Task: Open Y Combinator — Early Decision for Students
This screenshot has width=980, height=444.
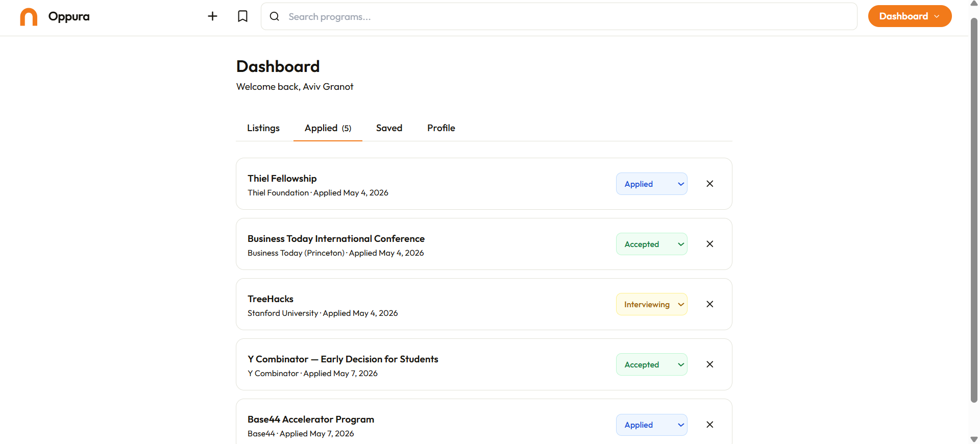Action: click(343, 359)
